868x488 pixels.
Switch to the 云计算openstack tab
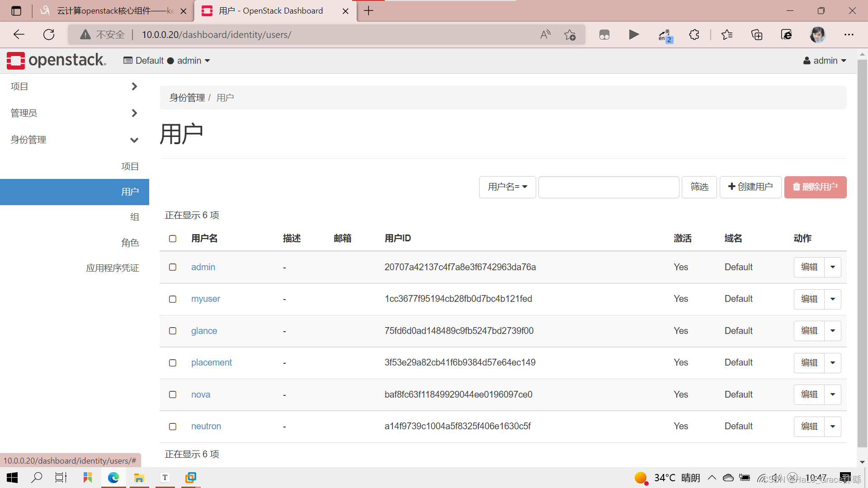(x=108, y=10)
